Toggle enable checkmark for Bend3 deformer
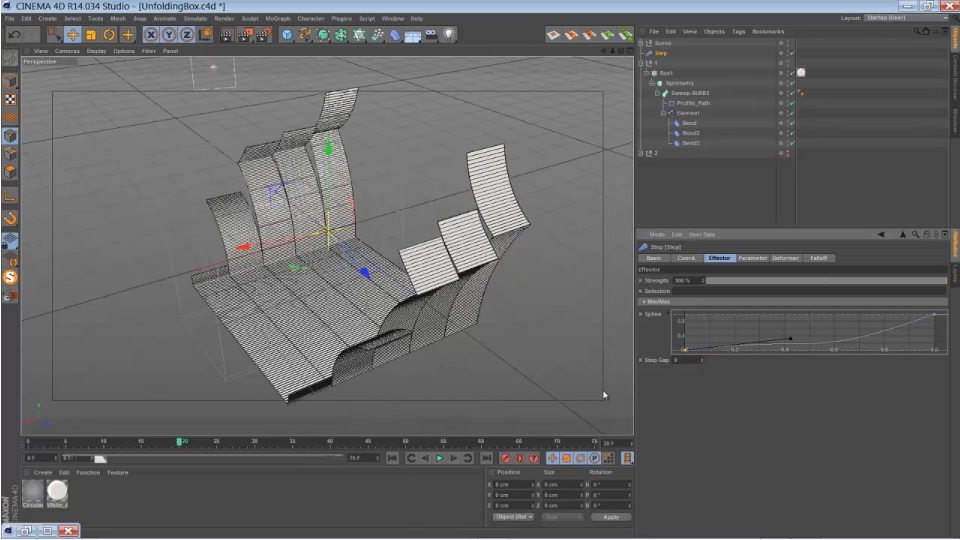Viewport: 960px width, 540px height. [x=790, y=143]
